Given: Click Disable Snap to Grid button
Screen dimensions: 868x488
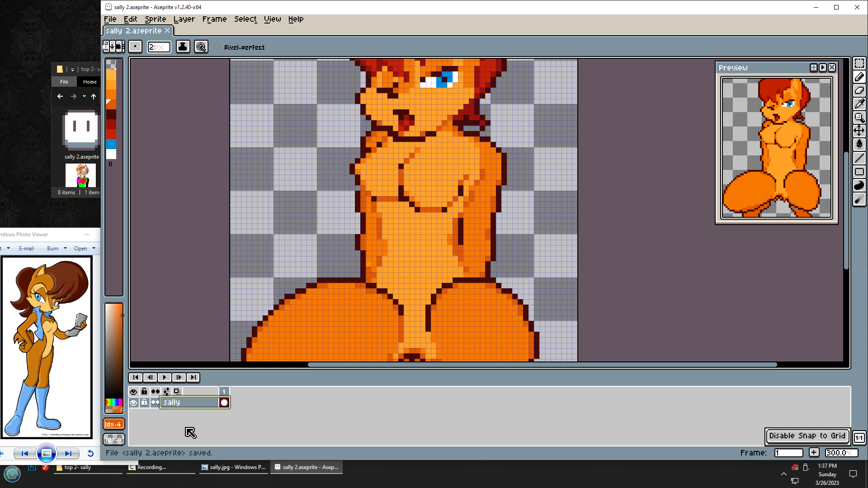Looking at the screenshot, I should [807, 436].
